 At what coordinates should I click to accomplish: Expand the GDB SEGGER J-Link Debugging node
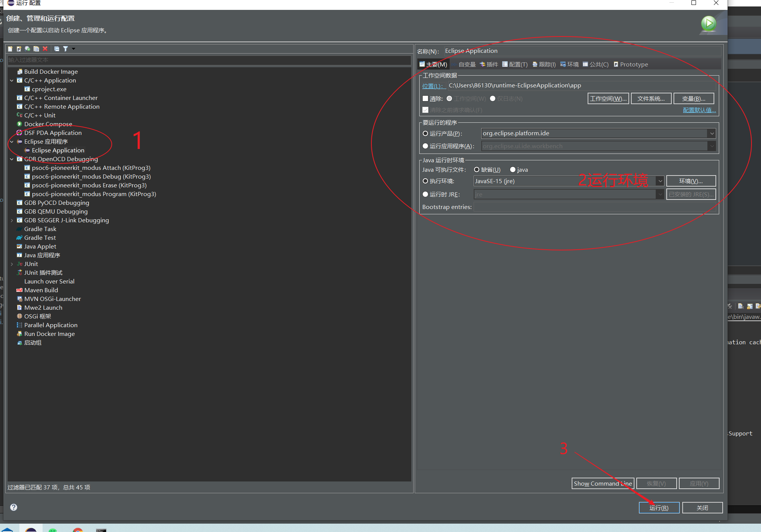click(x=12, y=220)
